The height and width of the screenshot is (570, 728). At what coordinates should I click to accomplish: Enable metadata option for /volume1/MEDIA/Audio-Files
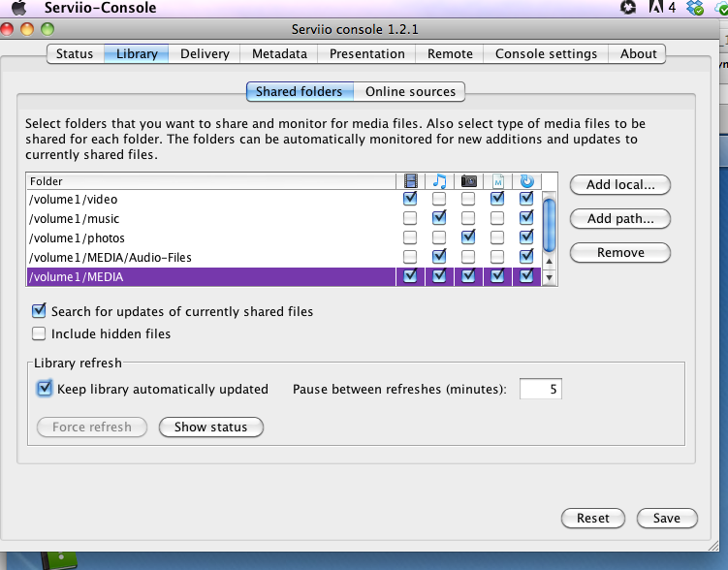(x=497, y=256)
